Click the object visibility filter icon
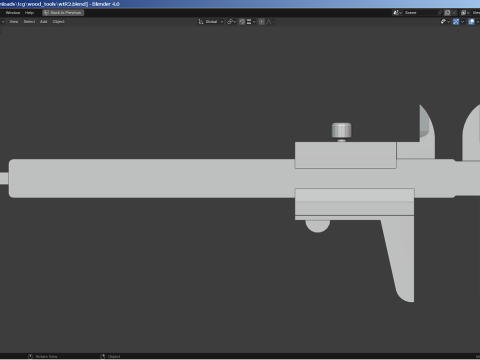The height and width of the screenshot is (360, 480). click(x=443, y=22)
